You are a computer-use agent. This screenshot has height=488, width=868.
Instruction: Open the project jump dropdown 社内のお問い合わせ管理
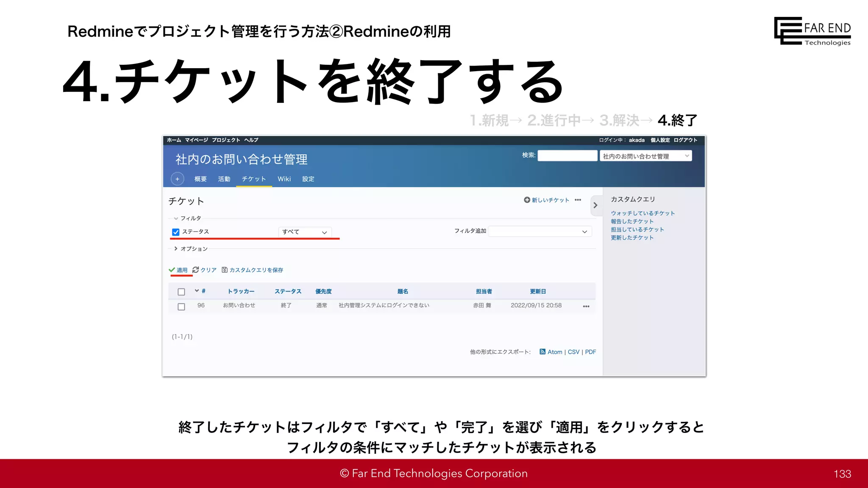[645, 156]
